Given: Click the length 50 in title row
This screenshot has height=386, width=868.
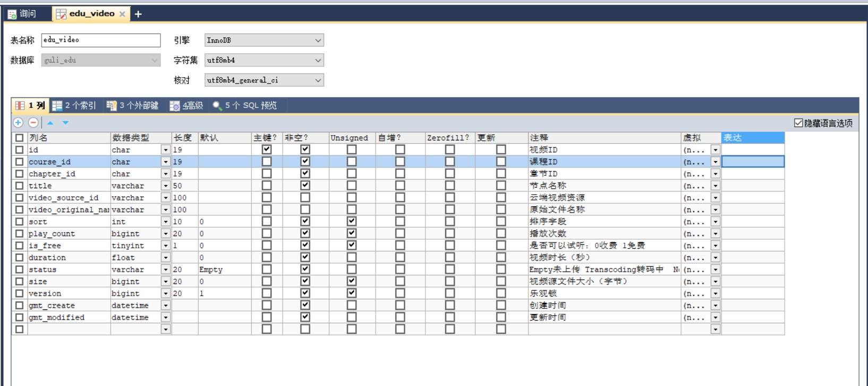Looking at the screenshot, I should click(x=185, y=186).
